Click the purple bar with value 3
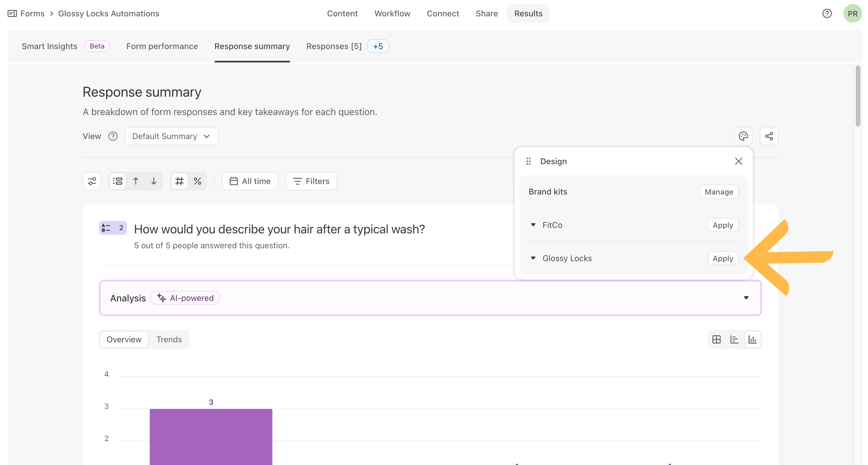 point(211,437)
